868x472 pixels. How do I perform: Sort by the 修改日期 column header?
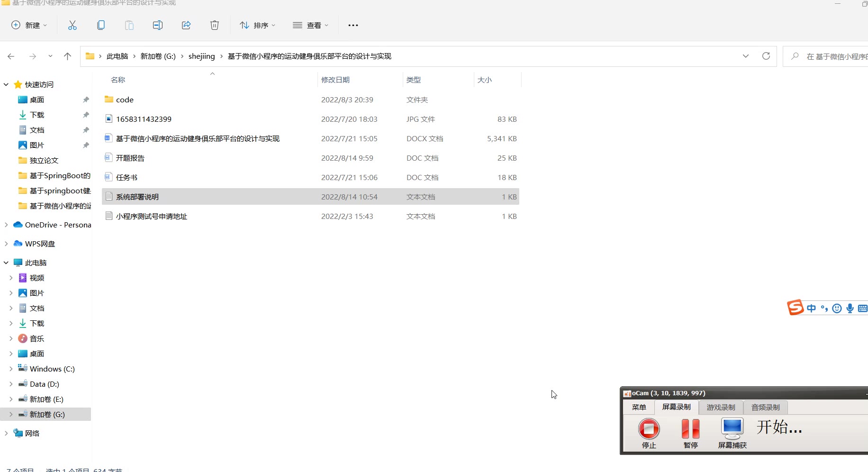pos(335,80)
